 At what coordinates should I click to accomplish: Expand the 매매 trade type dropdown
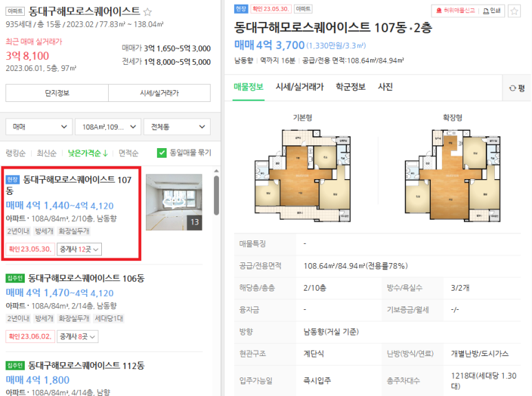(39, 127)
